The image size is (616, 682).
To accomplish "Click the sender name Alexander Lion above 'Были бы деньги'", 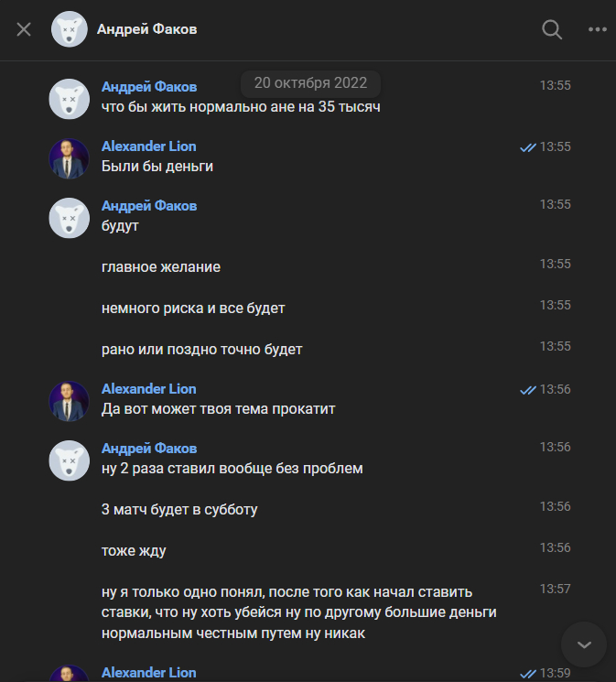I will [148, 146].
